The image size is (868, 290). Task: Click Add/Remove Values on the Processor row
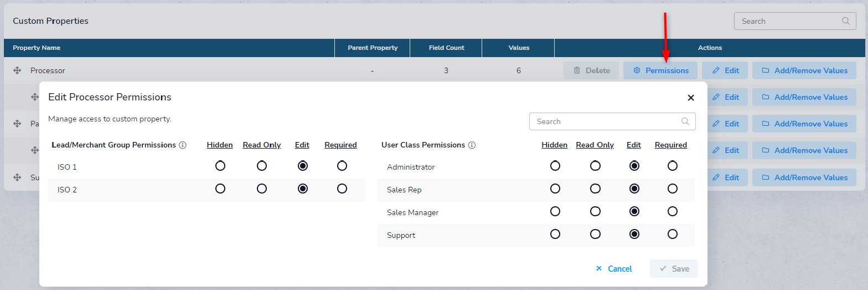click(x=804, y=70)
